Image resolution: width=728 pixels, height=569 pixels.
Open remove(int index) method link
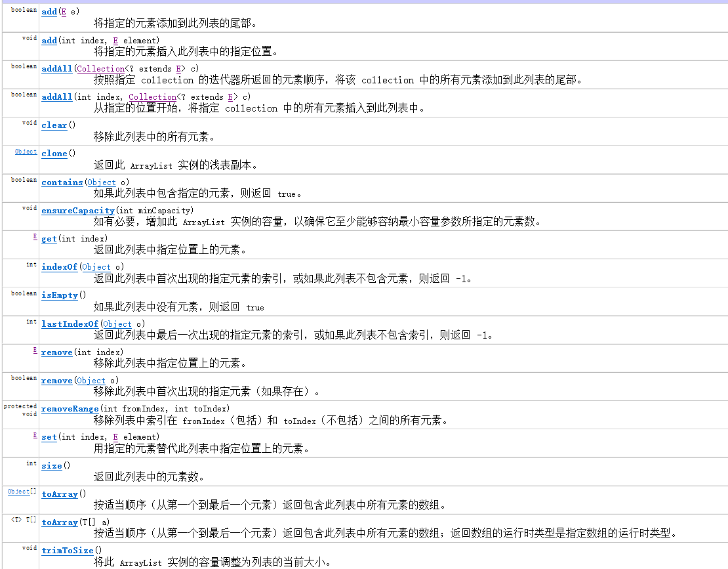click(56, 352)
